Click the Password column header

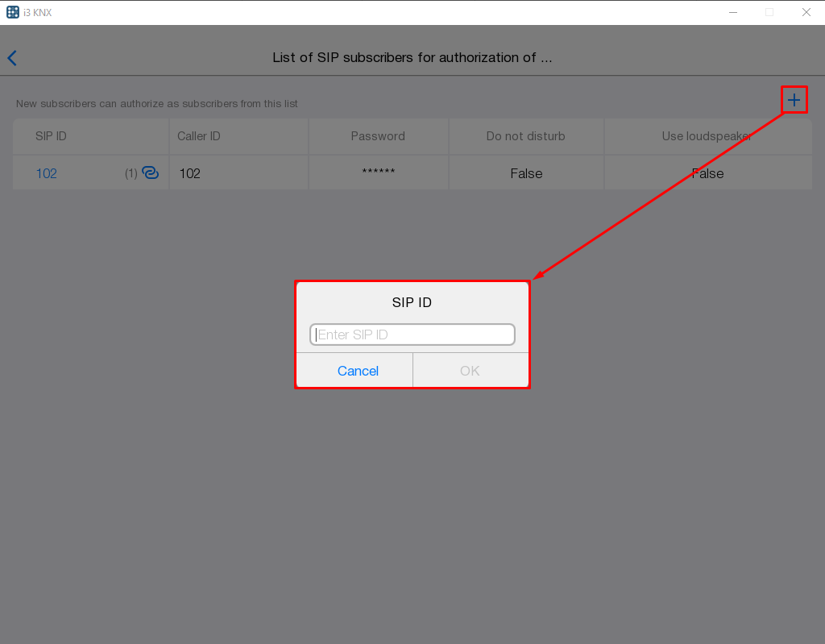379,135
